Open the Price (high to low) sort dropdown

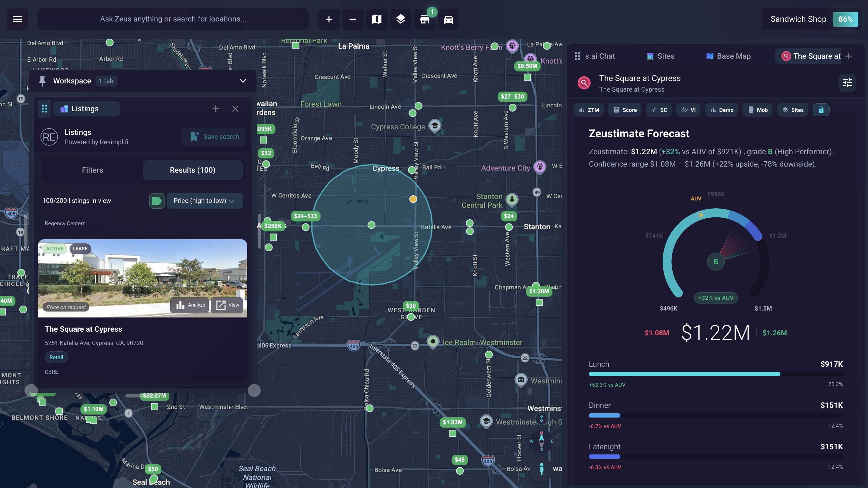[x=205, y=201]
